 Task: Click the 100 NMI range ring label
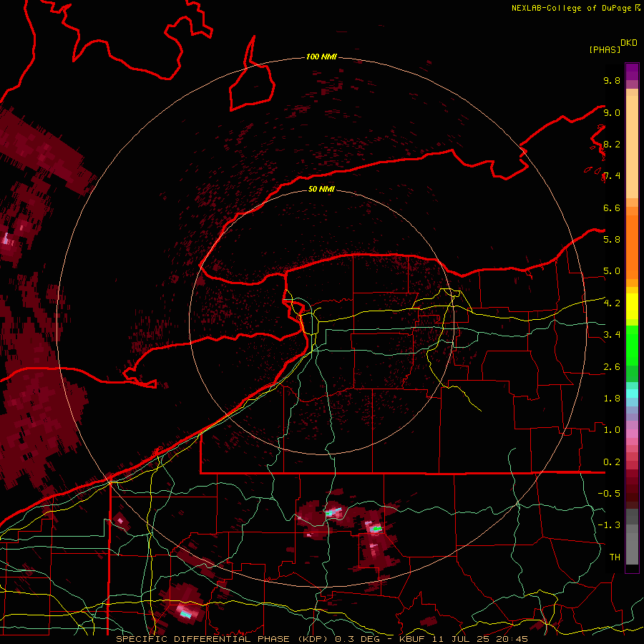(321, 57)
